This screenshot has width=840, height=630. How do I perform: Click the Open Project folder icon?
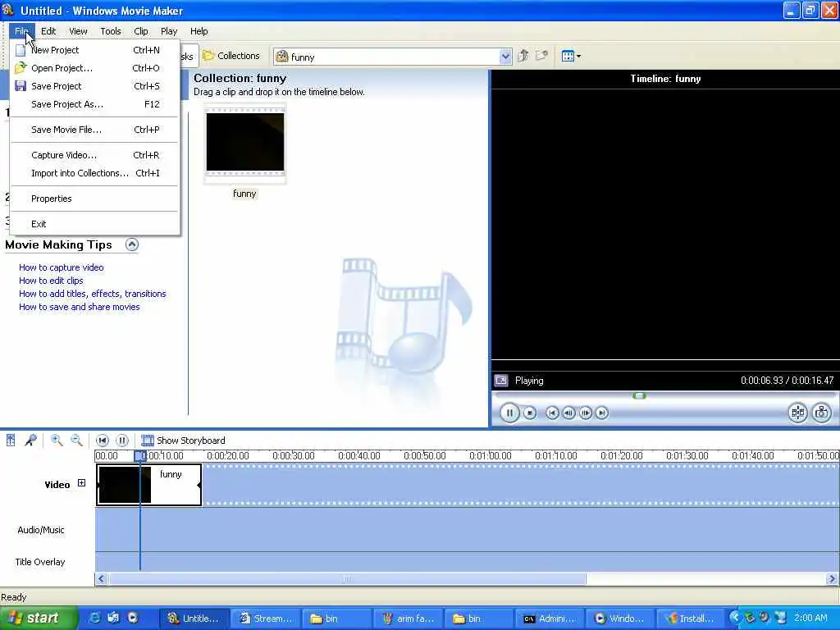(x=21, y=68)
